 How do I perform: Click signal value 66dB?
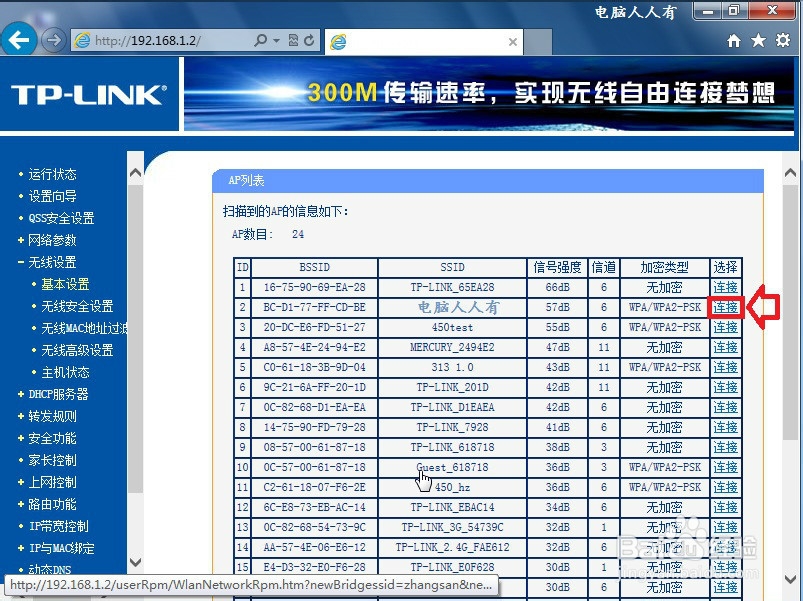557,287
